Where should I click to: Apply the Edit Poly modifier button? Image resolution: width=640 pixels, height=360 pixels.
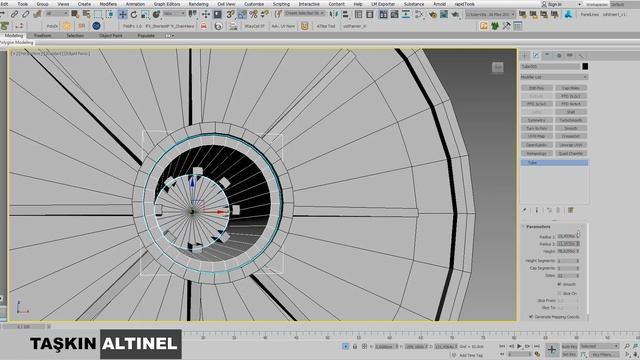tap(537, 88)
